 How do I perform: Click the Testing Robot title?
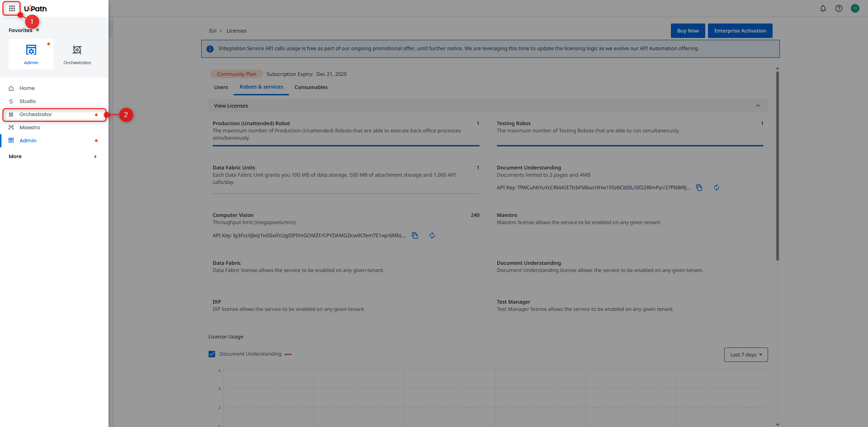pos(514,123)
